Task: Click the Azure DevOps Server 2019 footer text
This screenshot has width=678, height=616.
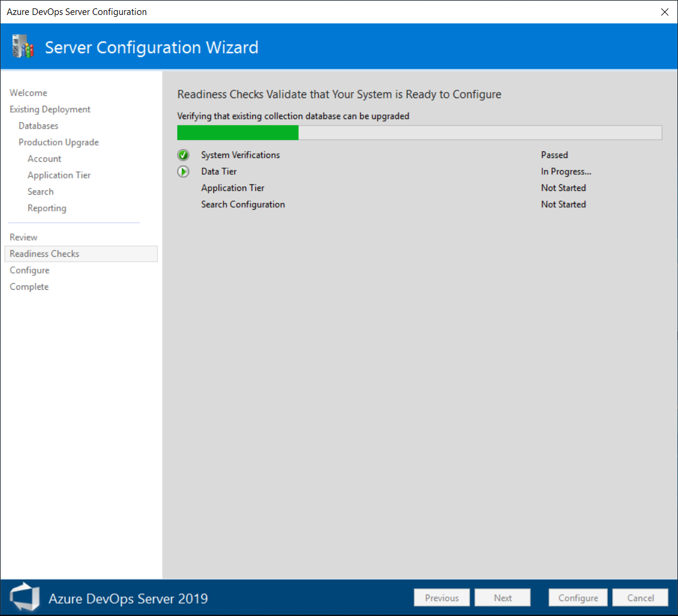Action: click(x=128, y=598)
